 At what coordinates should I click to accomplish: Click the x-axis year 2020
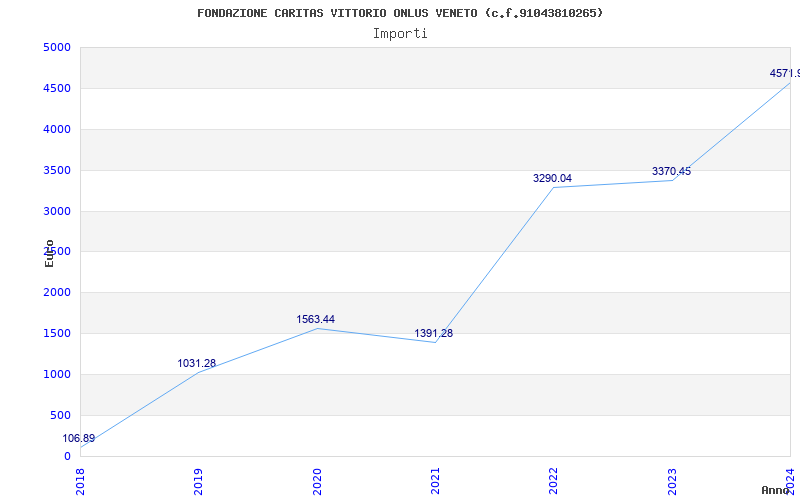click(x=316, y=481)
